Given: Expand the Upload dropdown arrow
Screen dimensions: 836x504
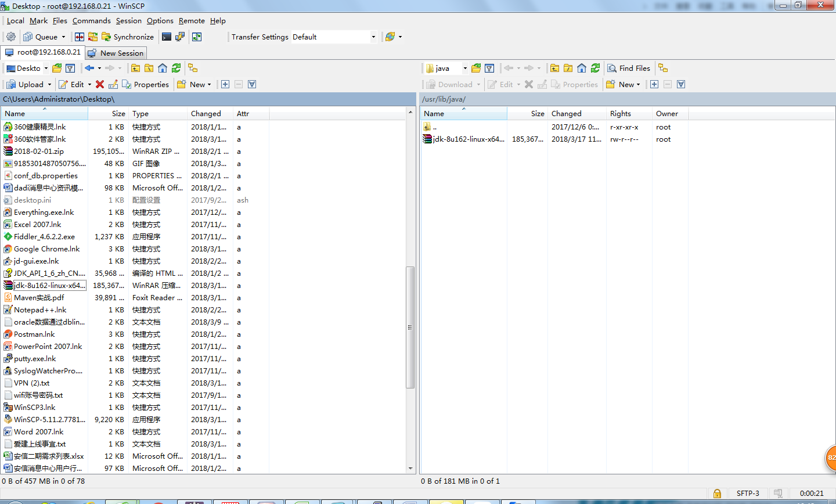Looking at the screenshot, I should click(x=49, y=84).
